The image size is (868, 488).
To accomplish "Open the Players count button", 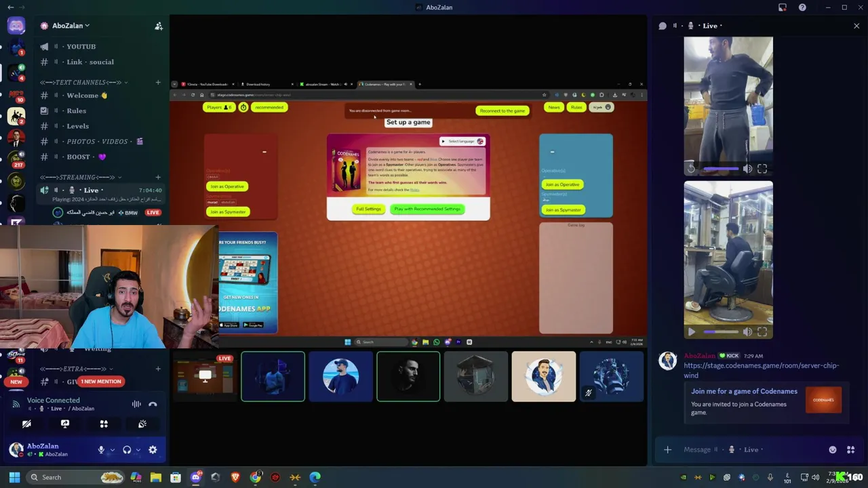I will click(219, 107).
